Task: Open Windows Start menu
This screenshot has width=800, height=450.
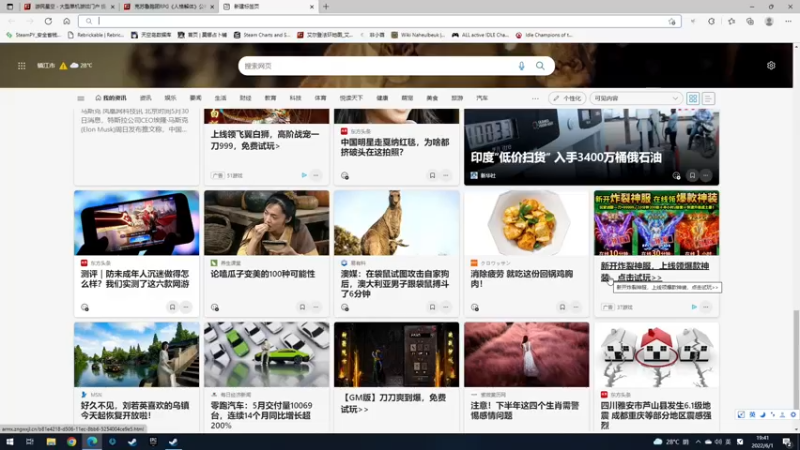Action: pos(9,442)
